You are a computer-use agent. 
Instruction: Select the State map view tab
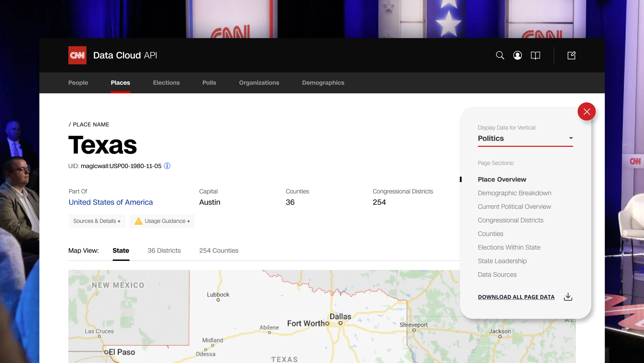pos(121,251)
